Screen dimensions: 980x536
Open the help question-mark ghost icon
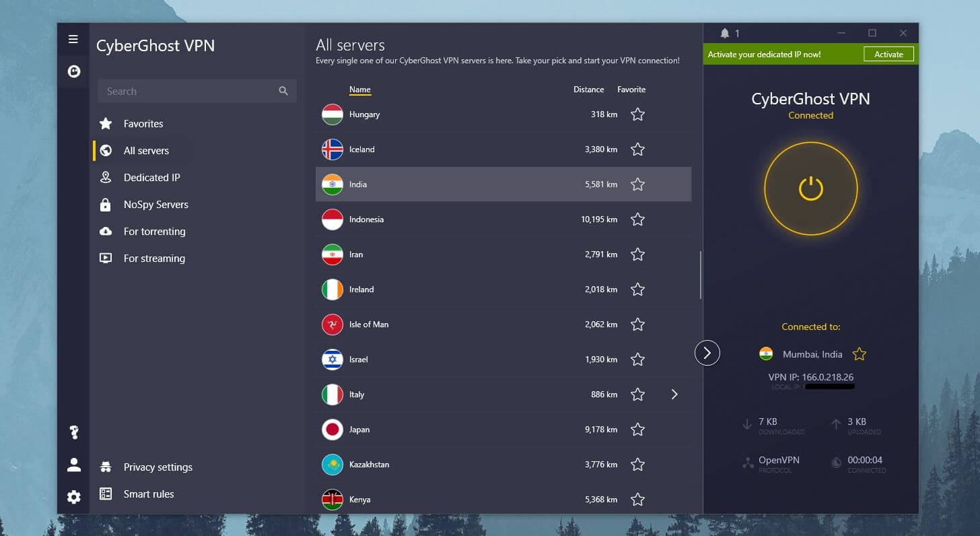[74, 432]
